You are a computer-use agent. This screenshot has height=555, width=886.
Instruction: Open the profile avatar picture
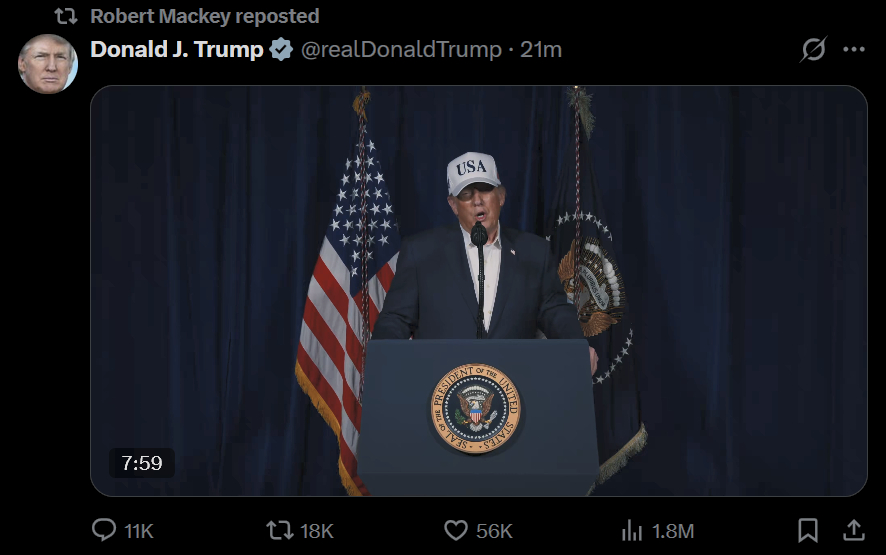47,64
